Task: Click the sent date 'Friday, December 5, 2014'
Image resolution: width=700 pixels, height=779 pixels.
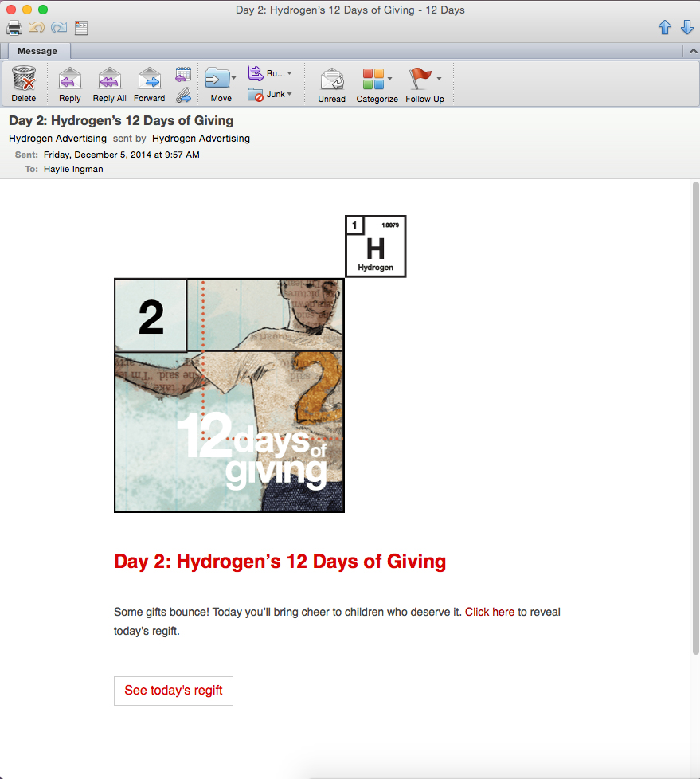Action: 97,155
